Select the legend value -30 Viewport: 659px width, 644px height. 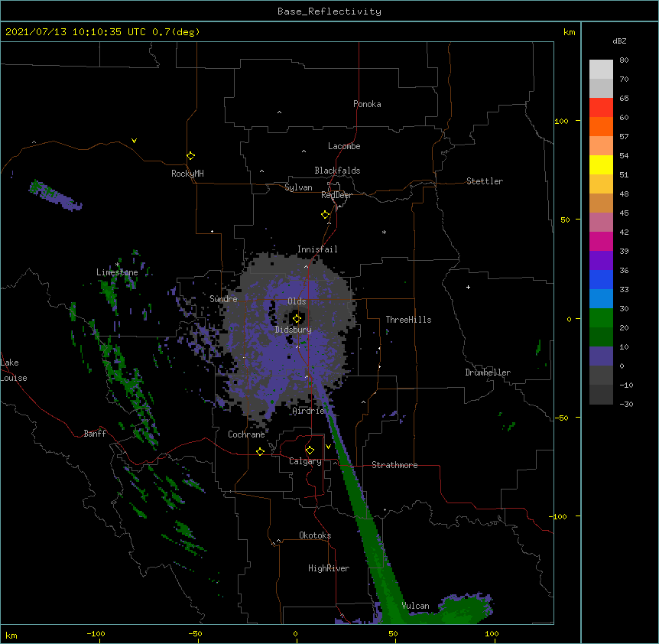[626, 404]
